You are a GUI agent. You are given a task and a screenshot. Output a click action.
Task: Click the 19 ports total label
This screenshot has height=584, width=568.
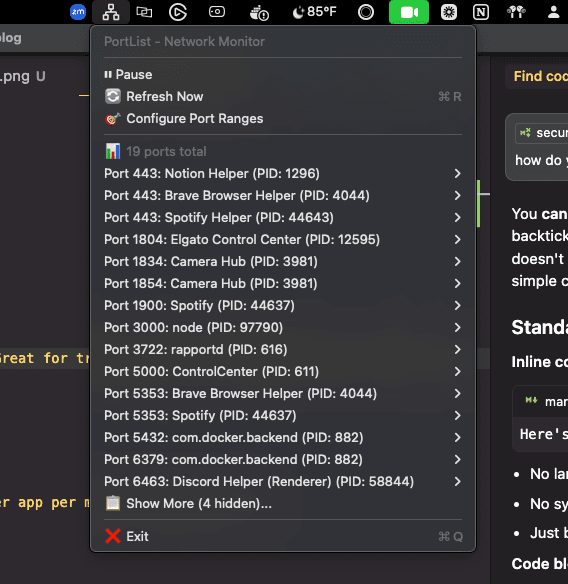(x=166, y=152)
